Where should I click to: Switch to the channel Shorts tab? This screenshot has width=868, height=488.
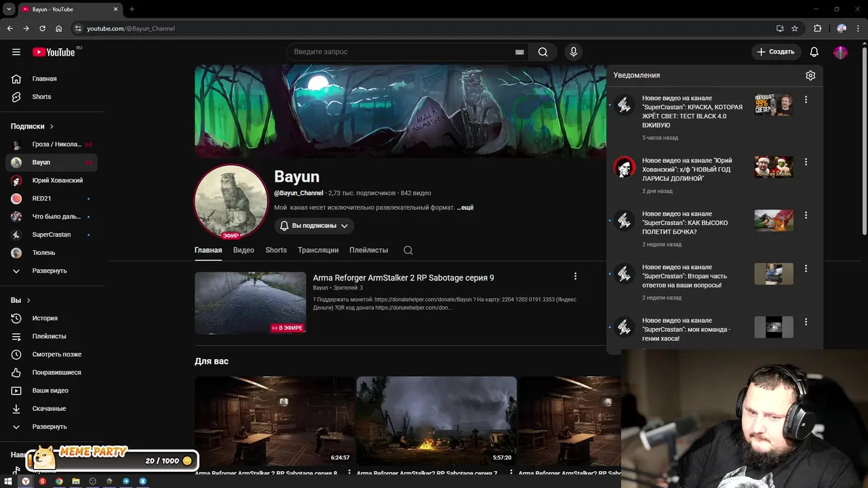click(x=276, y=250)
